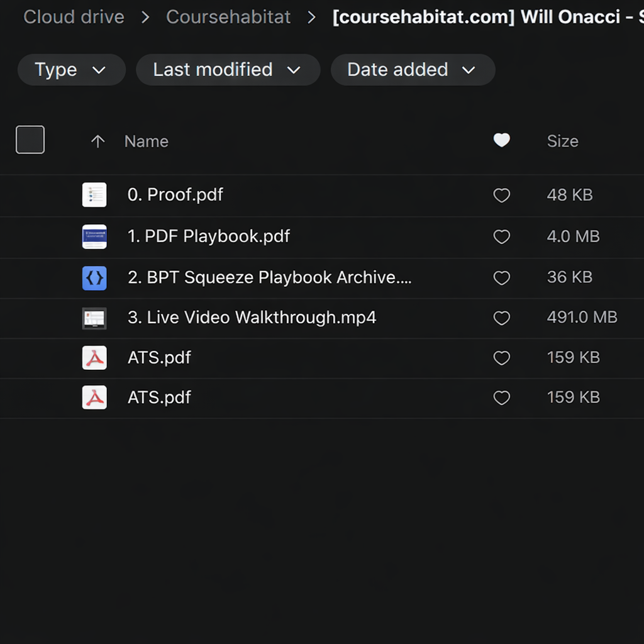Image resolution: width=644 pixels, height=644 pixels.
Task: Sort files by the Name column header
Action: click(147, 142)
